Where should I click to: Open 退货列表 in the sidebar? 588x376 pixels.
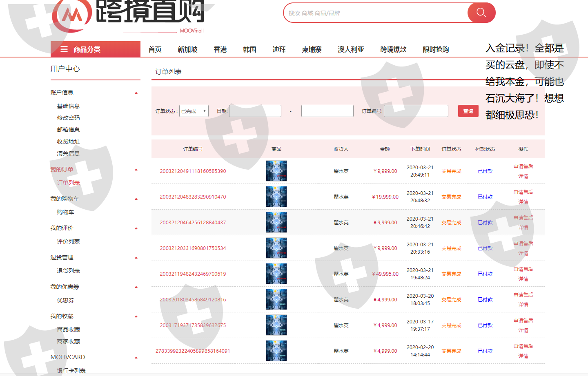coord(68,271)
